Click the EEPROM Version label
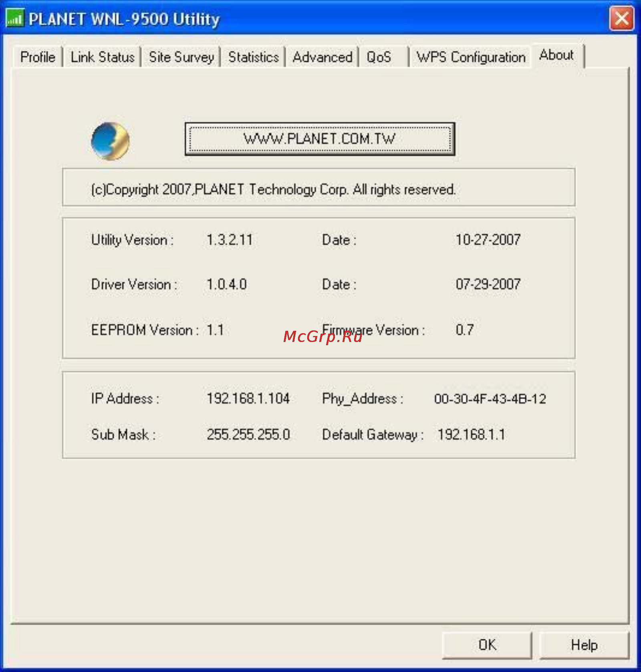The image size is (641, 672). [x=145, y=330]
